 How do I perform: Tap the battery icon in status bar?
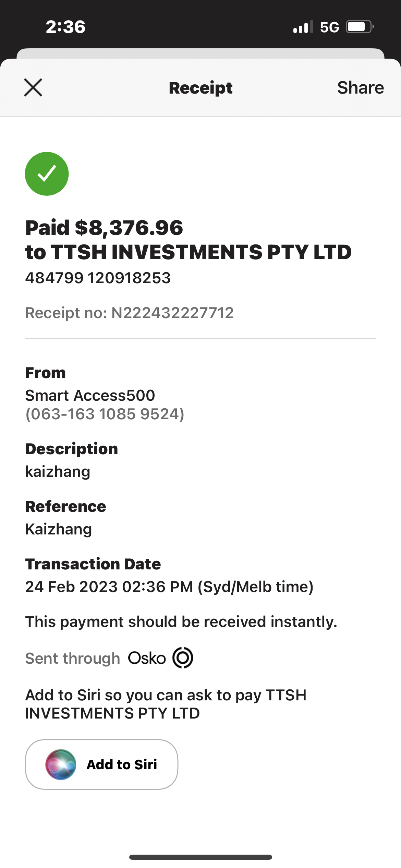tap(360, 27)
